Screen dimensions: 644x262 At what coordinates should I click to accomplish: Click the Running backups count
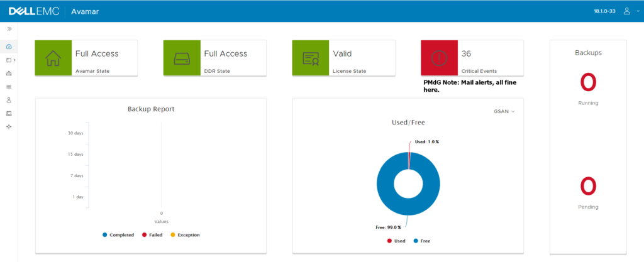(587, 82)
